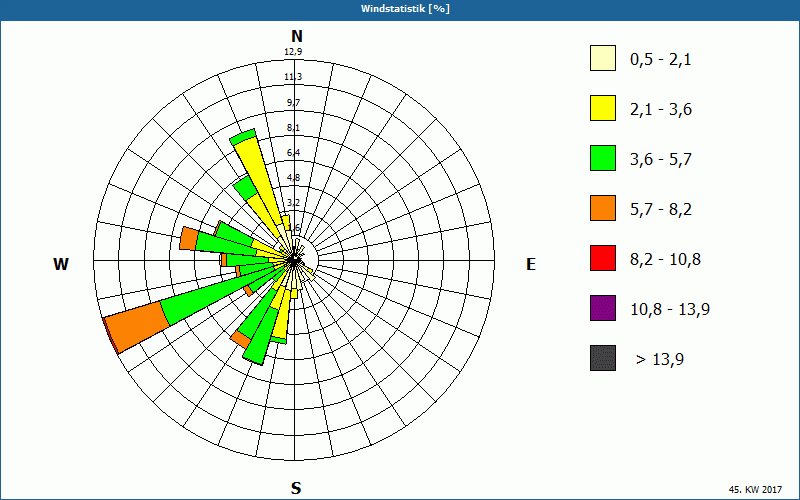Click the green 3,6 - 5,7 legend swatch
This screenshot has width=800, height=500.
click(603, 158)
